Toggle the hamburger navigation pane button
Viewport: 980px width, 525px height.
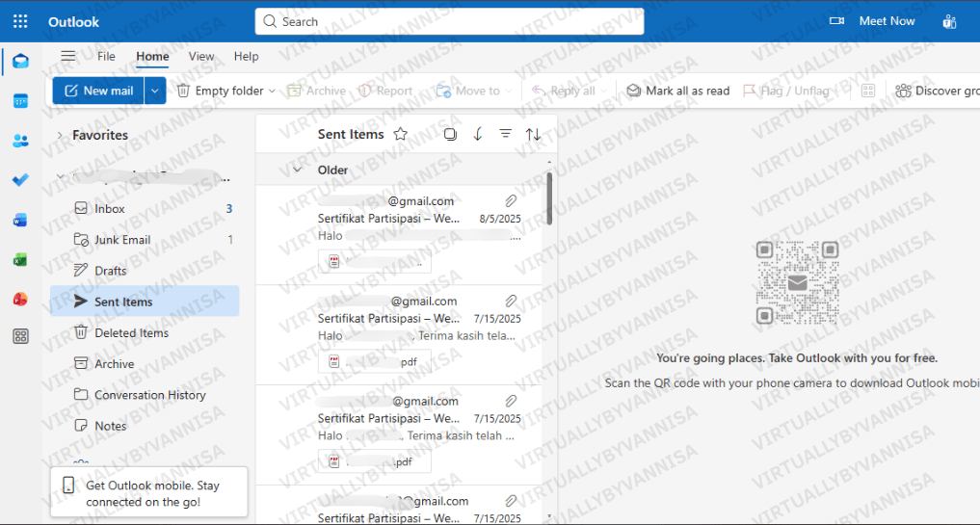(x=67, y=57)
